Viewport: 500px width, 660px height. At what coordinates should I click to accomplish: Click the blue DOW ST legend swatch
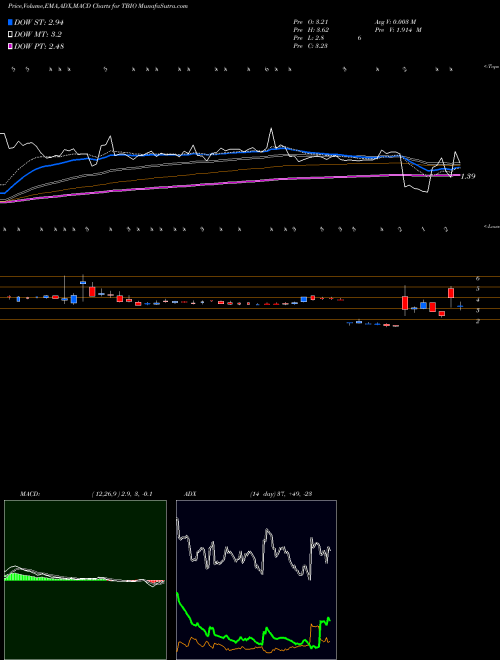pyautogui.click(x=10, y=22)
